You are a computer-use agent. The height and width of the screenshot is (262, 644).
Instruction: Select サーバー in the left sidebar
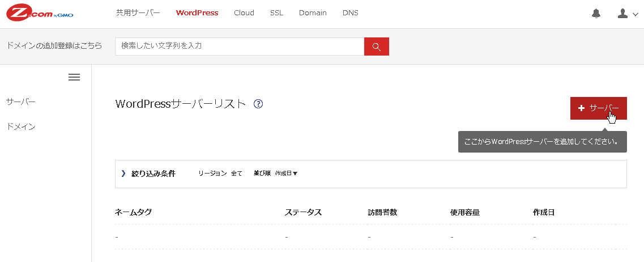[x=21, y=102]
